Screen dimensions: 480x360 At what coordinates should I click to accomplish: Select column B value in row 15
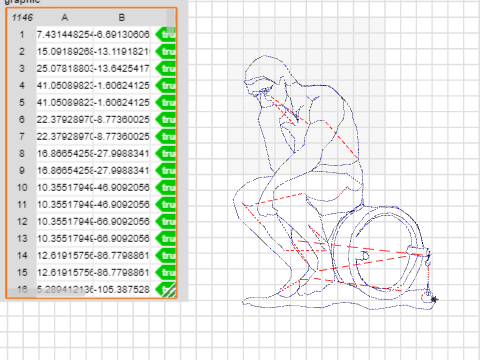[122, 272]
